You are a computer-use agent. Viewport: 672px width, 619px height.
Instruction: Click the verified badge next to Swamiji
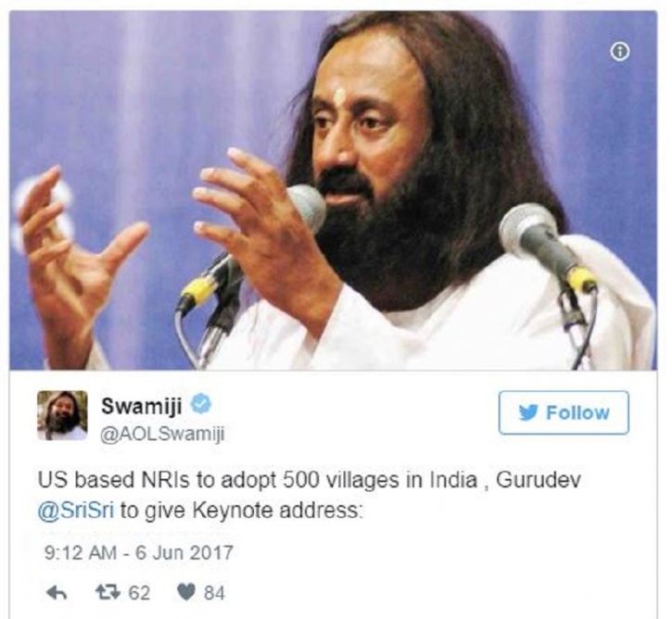pos(200,404)
